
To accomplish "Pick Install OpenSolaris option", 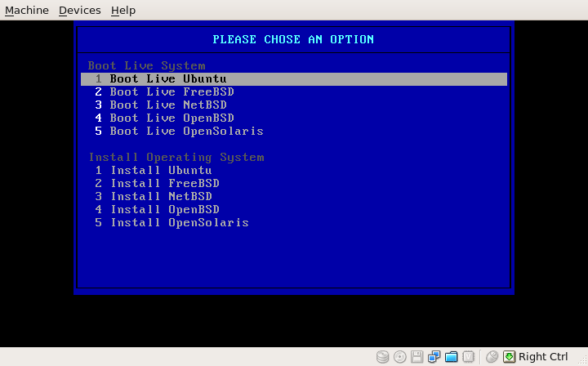I will (179, 223).
